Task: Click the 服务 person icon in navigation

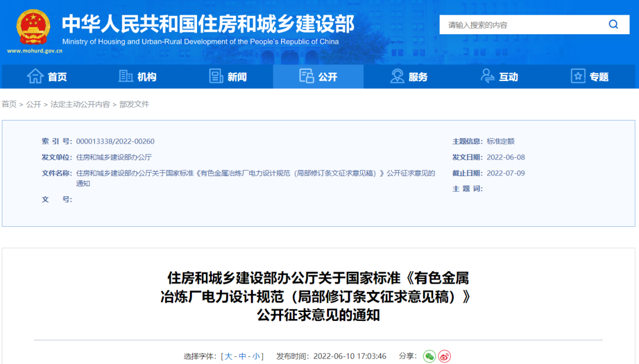Action: [x=397, y=76]
